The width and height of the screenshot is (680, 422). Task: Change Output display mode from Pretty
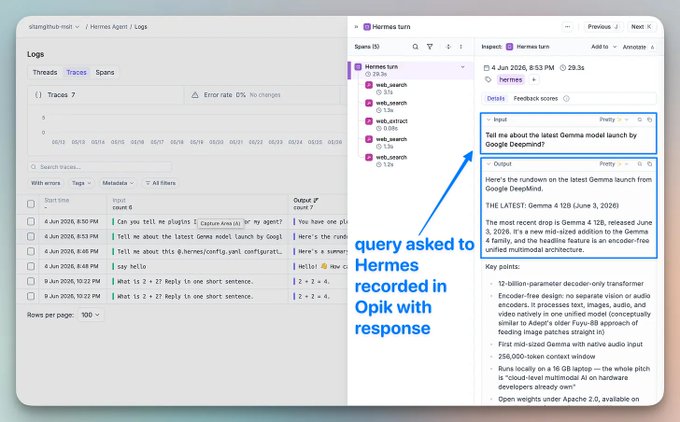614,164
